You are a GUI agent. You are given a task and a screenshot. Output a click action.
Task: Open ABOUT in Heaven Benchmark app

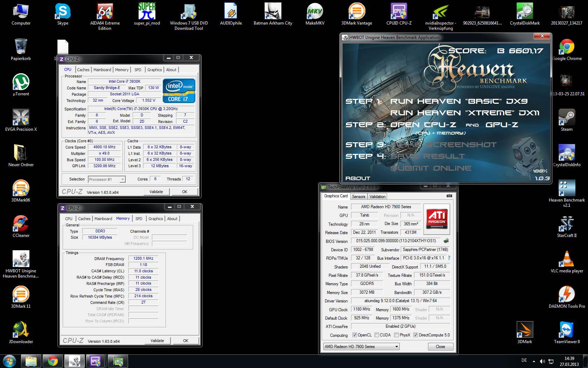point(358,178)
